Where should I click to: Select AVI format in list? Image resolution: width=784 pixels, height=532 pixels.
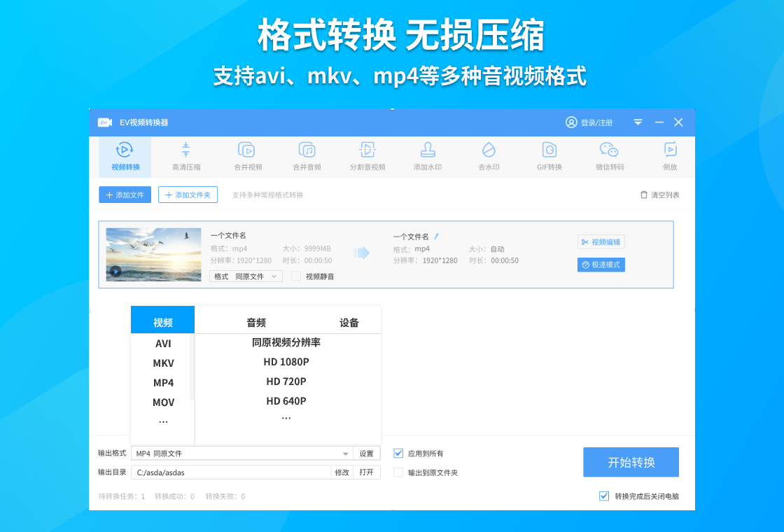pos(163,344)
